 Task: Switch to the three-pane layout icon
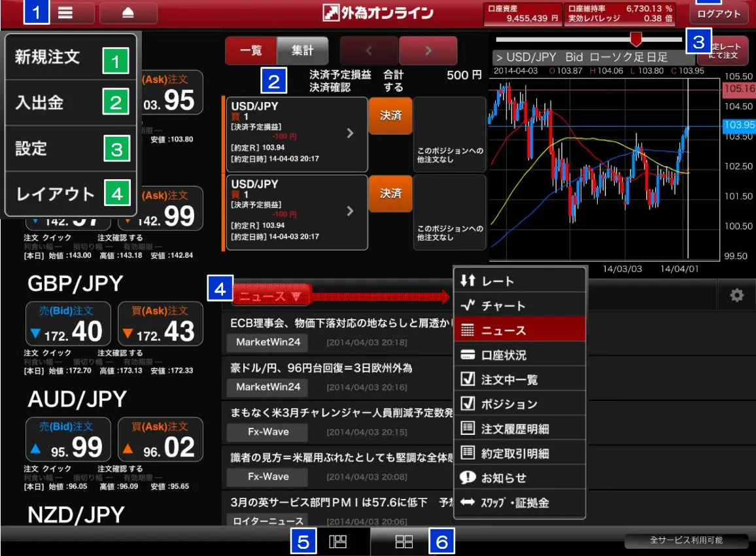(x=338, y=542)
